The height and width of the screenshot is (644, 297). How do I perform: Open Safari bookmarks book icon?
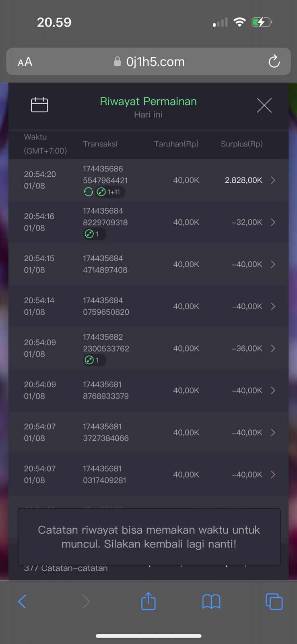pos(211,602)
